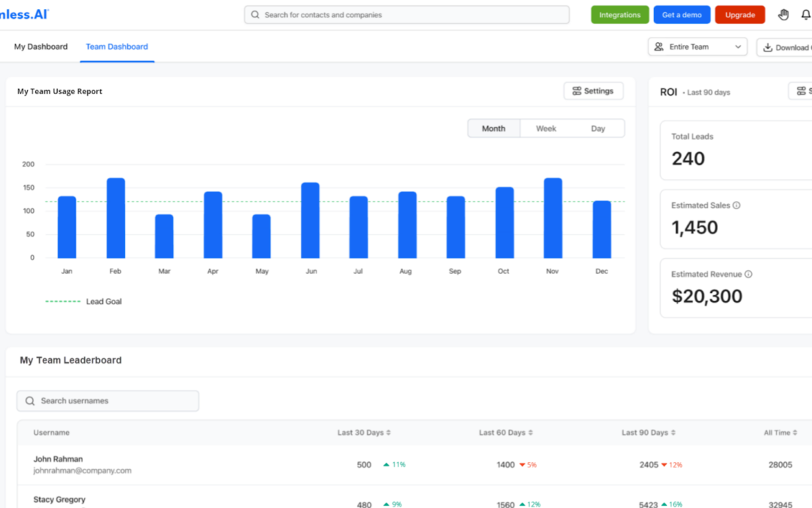Select the Team Dashboard tab
This screenshot has height=508, width=812.
(x=117, y=46)
